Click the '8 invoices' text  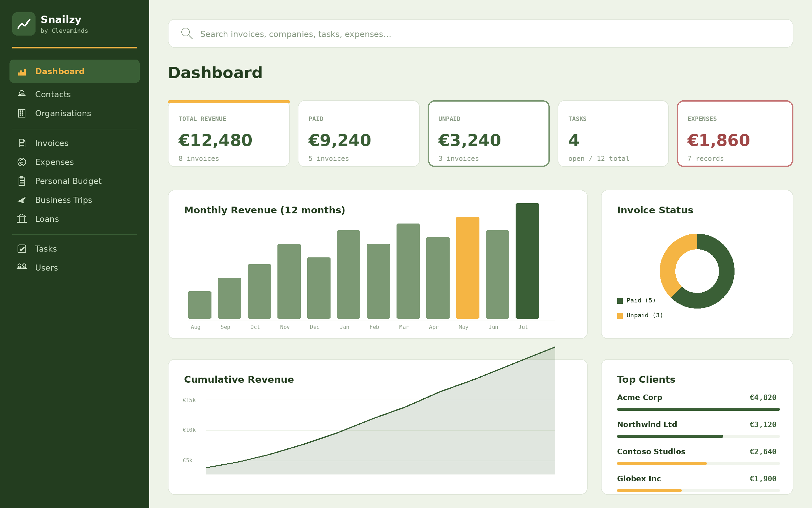[x=199, y=158]
